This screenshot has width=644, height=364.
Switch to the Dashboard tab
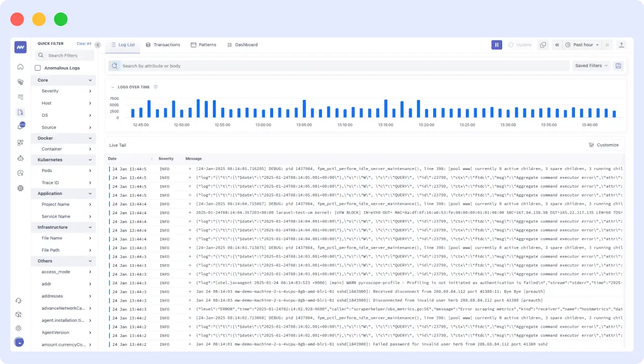click(x=243, y=45)
